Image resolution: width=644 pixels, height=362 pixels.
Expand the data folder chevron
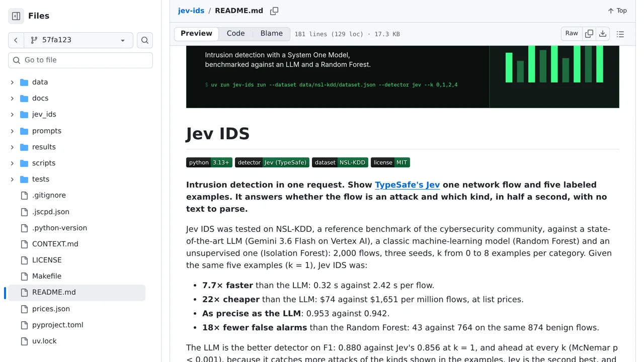[12, 82]
